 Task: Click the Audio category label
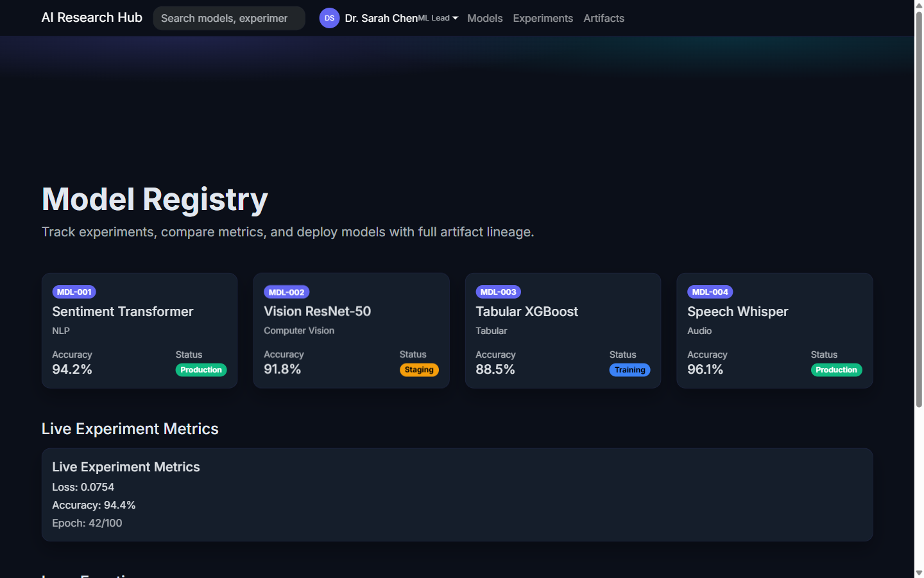699,331
